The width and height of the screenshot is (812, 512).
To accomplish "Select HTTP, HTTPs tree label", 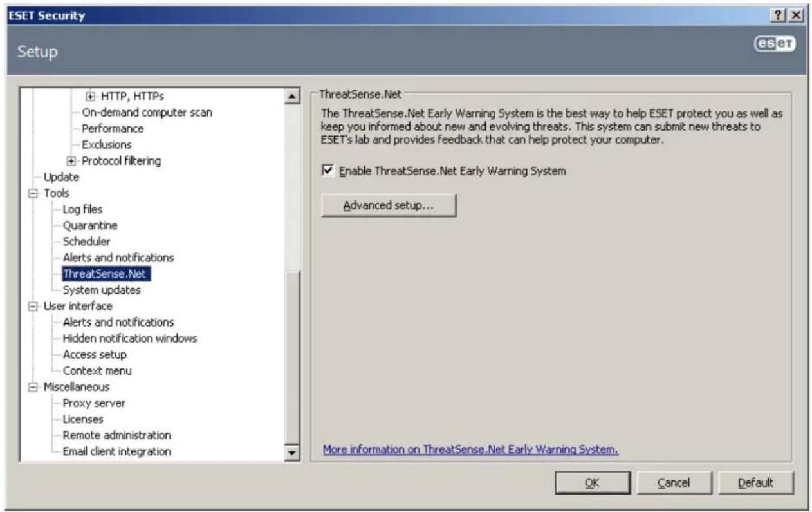I will click(132, 97).
